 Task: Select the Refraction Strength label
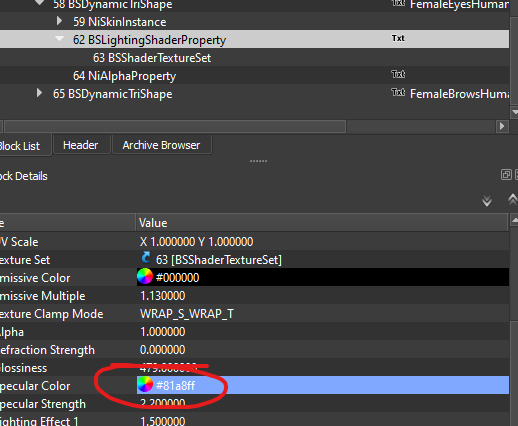point(47,350)
